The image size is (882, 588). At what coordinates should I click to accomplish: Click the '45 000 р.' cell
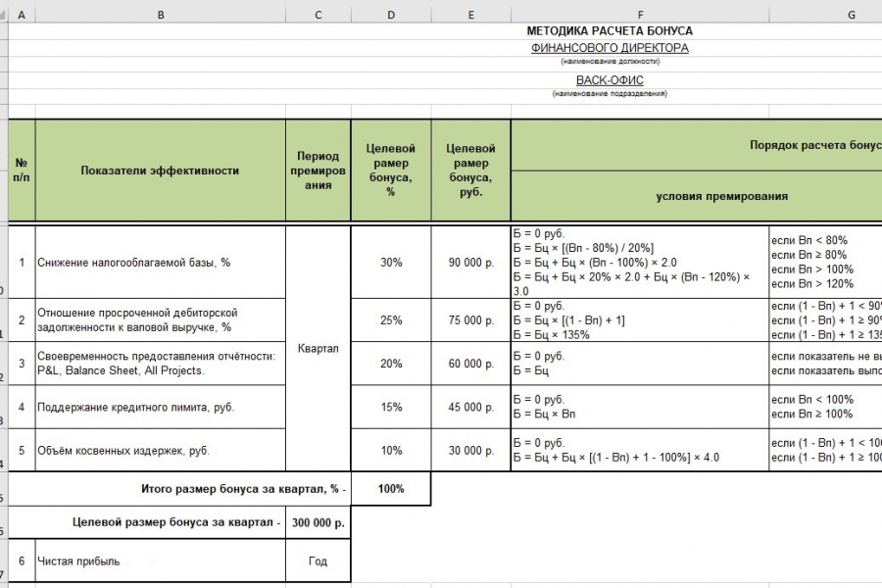(x=470, y=407)
